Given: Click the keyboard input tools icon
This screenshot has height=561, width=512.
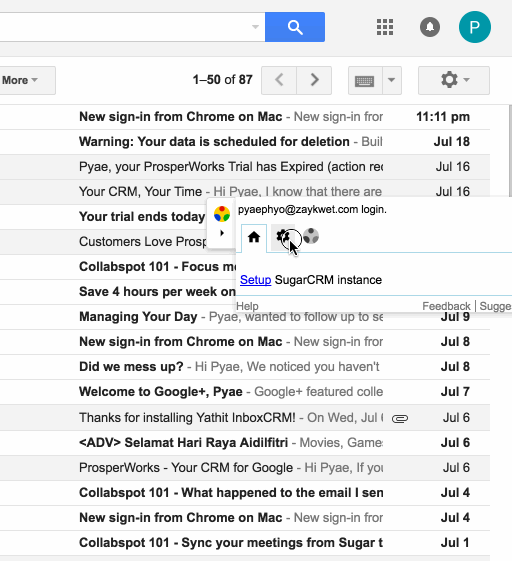Looking at the screenshot, I should click(x=365, y=80).
